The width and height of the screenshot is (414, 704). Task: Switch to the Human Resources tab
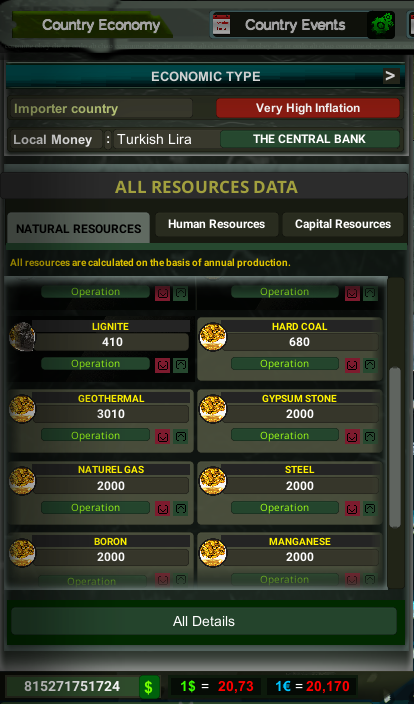pyautogui.click(x=216, y=224)
